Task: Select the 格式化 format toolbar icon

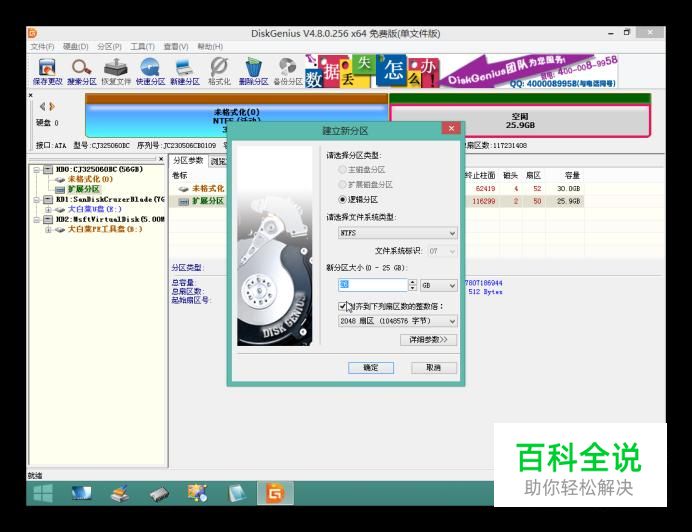Action: pyautogui.click(x=219, y=72)
